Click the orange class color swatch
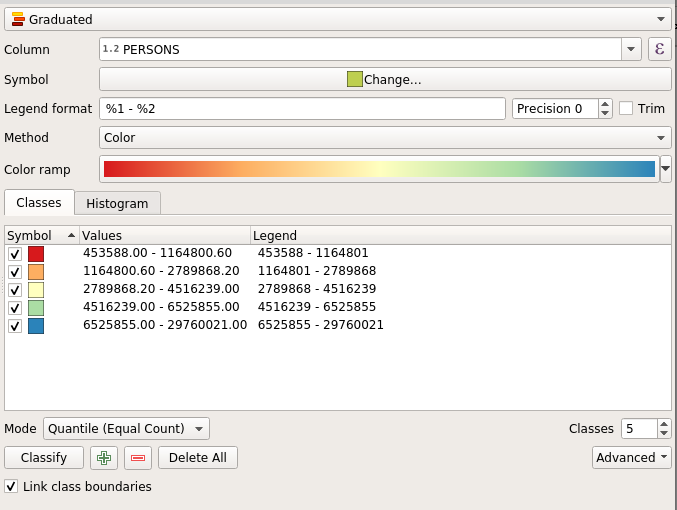Screen dimensions: 677x510 click(x=36, y=272)
